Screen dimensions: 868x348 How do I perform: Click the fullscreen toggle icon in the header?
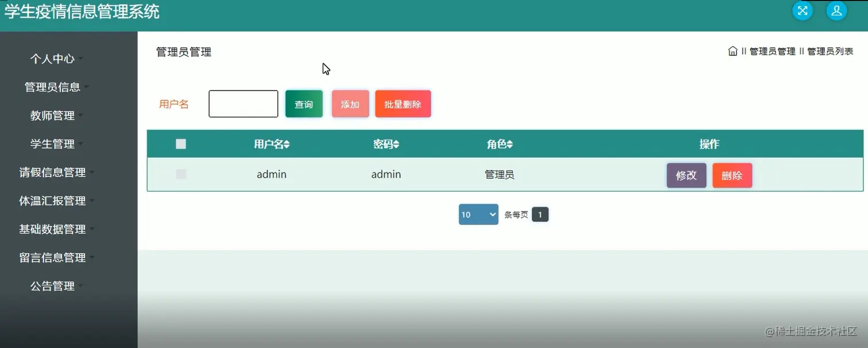pyautogui.click(x=802, y=10)
